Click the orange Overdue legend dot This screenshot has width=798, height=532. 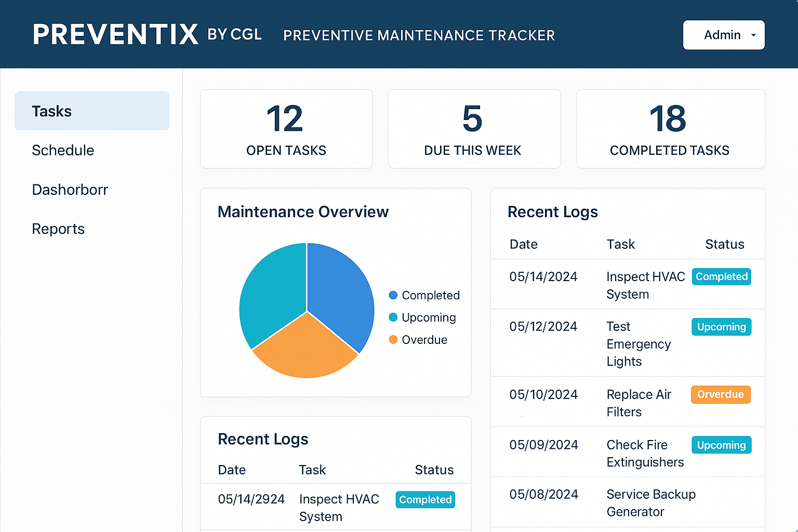pos(393,340)
